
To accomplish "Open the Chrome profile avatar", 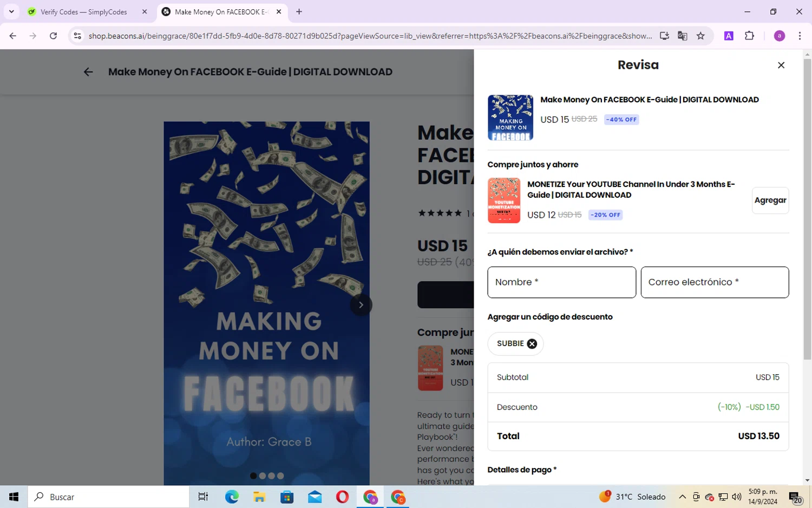I will [780, 36].
